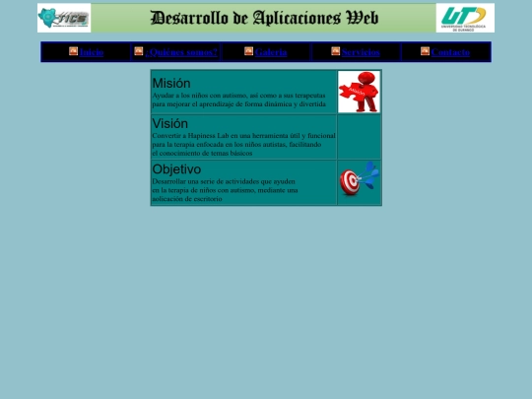Click the text 'el conocimiento de temas básicos'
This screenshot has height=399, width=532.
click(202, 154)
